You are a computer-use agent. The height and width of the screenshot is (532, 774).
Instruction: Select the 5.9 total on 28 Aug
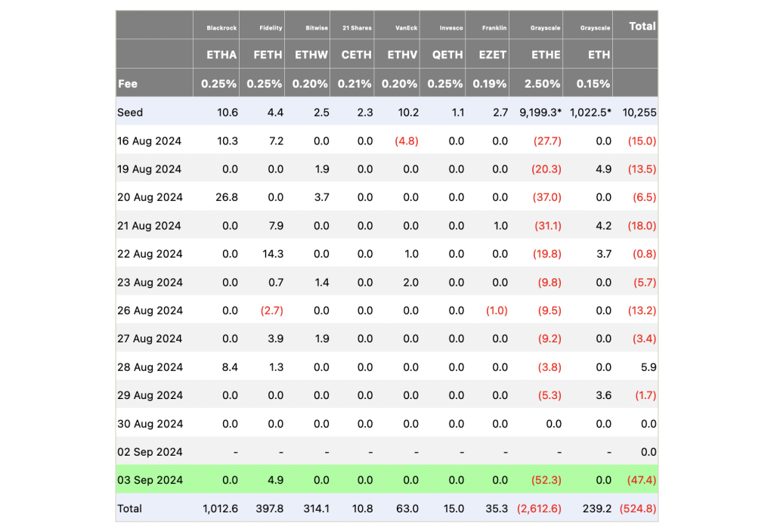[x=649, y=367]
